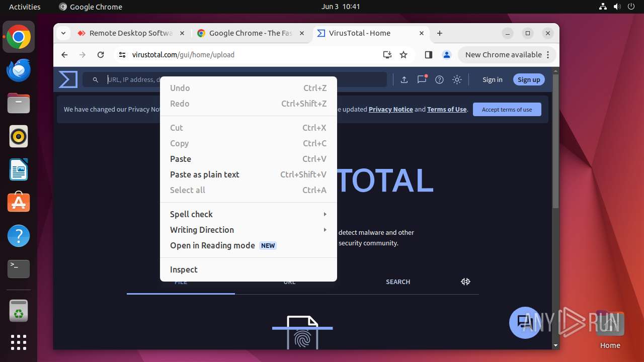Image resolution: width=644 pixels, height=362 pixels.
Task: Click the search magnifier icon
Action: pos(96,79)
